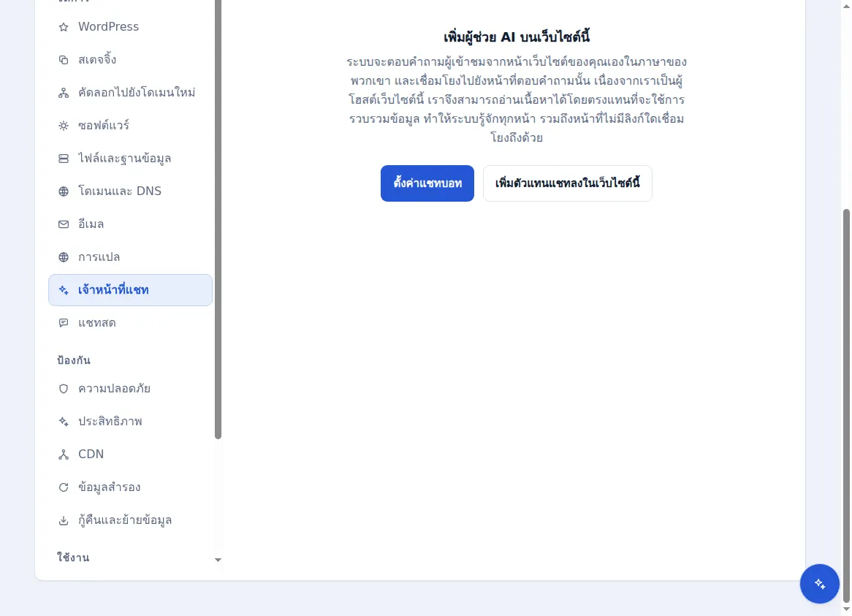Open the แชทสด sidebar item
Screen dimensions: 852x616
pyautogui.click(x=130, y=323)
